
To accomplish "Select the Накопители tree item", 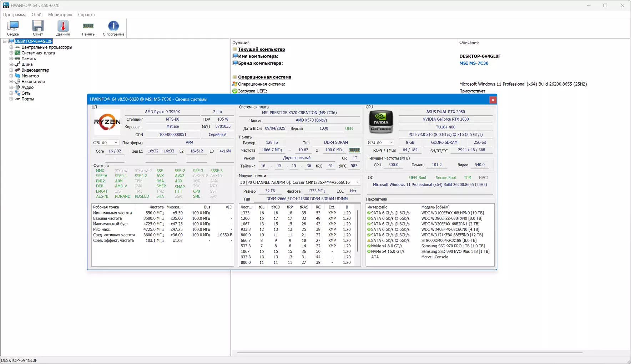I will coord(33,82).
